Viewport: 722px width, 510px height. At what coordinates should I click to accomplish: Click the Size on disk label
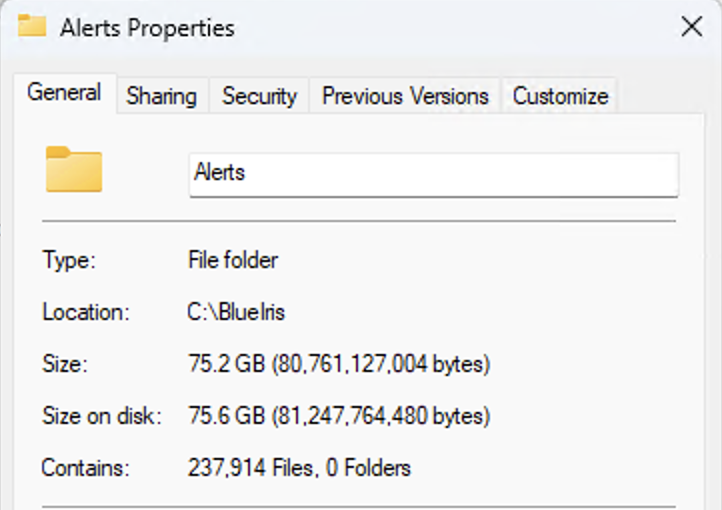click(x=101, y=415)
